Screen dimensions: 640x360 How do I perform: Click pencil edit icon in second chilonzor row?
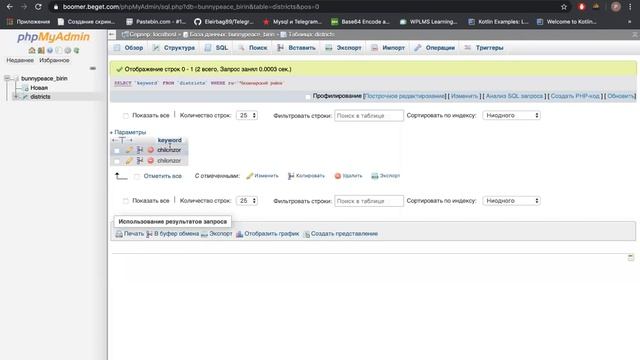[x=129, y=161]
